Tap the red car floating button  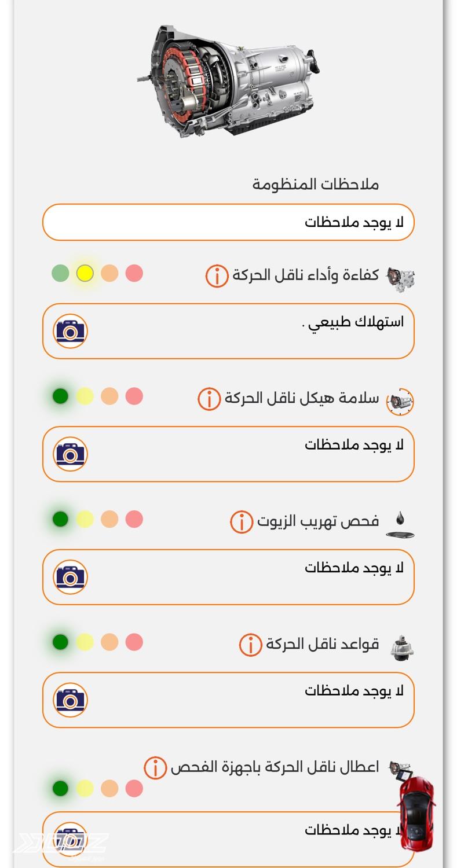click(416, 813)
